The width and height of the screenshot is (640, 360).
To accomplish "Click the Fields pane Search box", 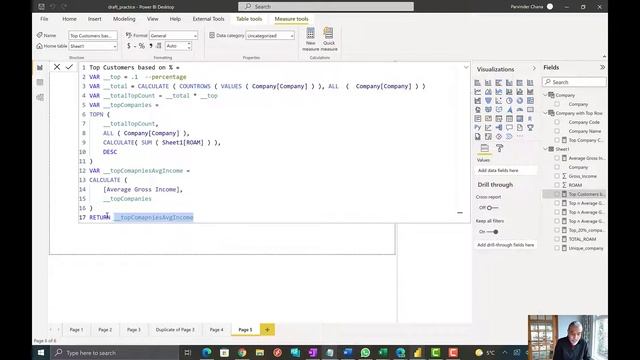I will pos(574,82).
